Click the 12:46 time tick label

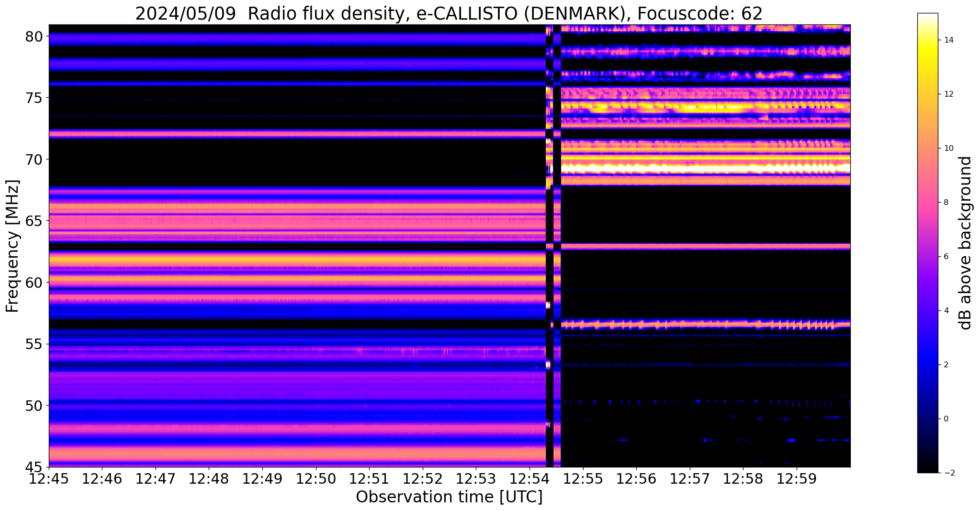(x=102, y=478)
